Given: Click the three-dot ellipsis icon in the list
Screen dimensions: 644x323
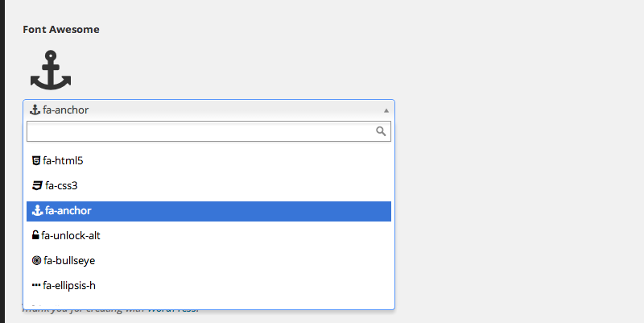Looking at the screenshot, I should click(36, 285).
